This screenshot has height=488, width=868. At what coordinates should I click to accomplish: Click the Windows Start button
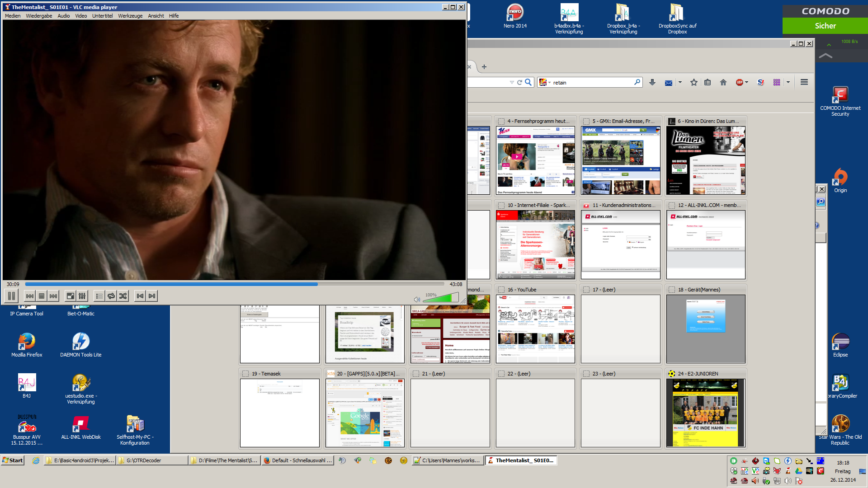point(13,460)
